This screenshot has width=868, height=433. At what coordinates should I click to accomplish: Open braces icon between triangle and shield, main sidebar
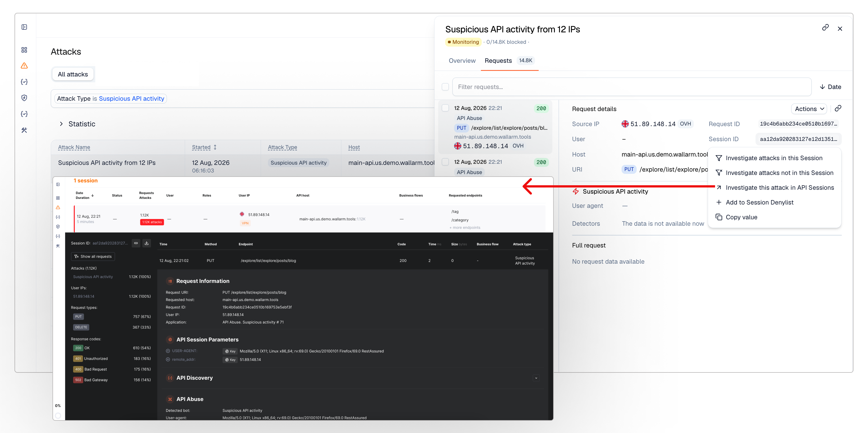[x=24, y=82]
